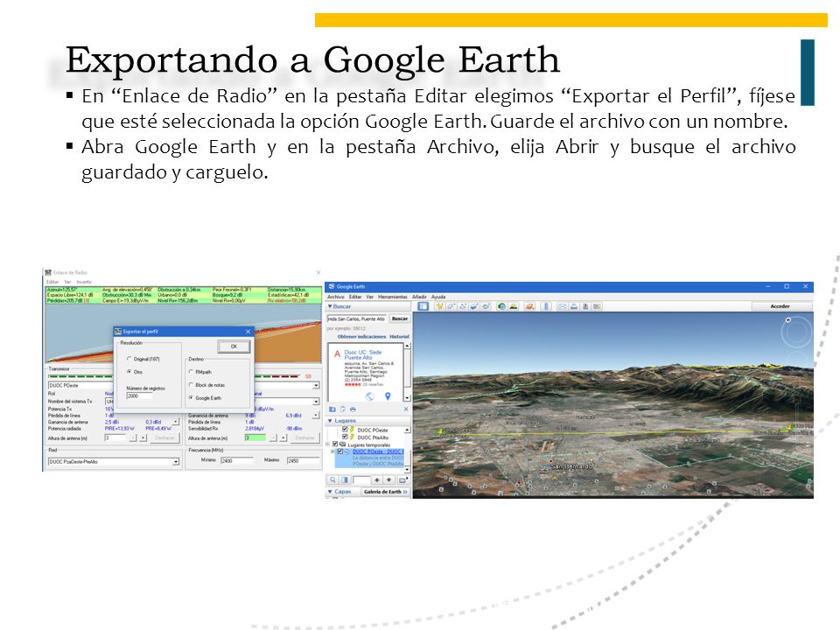Open the receiver station dropdown arrow
The image size is (840, 630).
click(316, 385)
